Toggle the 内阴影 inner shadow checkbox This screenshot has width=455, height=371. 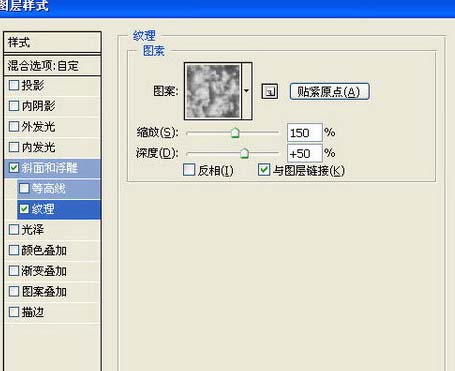coord(14,106)
